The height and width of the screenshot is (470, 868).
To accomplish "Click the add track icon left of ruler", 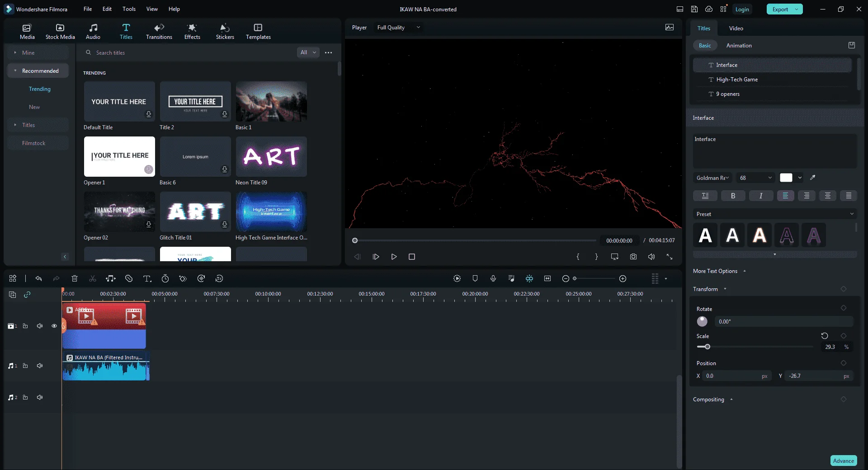I will click(x=13, y=295).
